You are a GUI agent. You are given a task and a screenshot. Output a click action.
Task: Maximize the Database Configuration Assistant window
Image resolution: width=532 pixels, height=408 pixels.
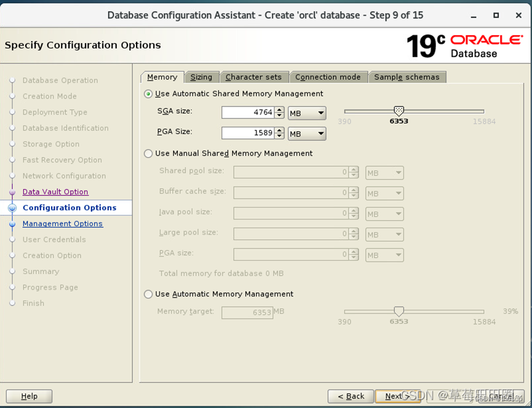click(x=496, y=15)
